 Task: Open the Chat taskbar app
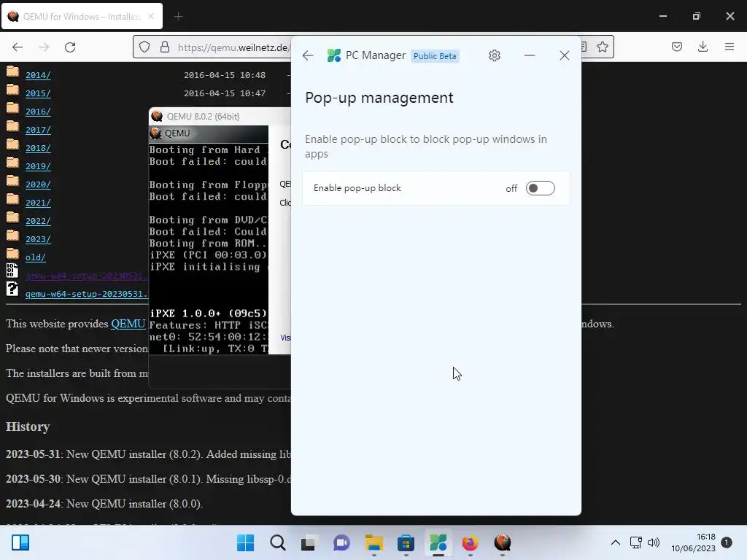341,542
